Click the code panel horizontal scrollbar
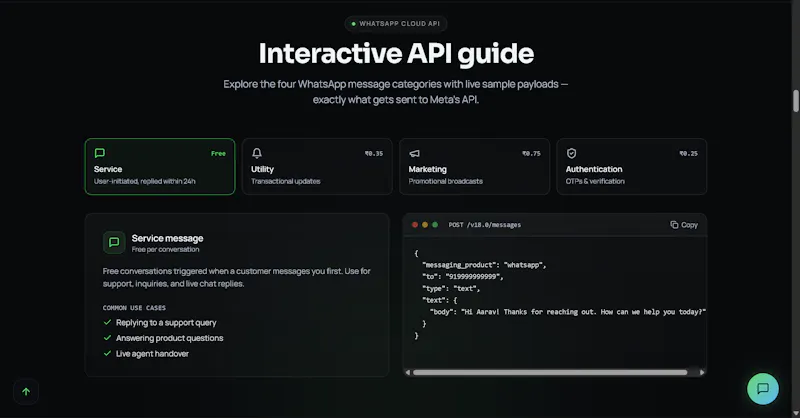Viewport: 800px width, 418px height. click(x=550, y=373)
